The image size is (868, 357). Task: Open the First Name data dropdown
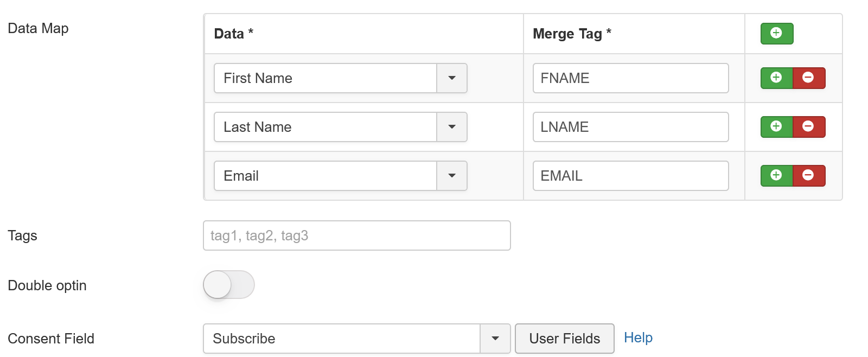point(452,78)
